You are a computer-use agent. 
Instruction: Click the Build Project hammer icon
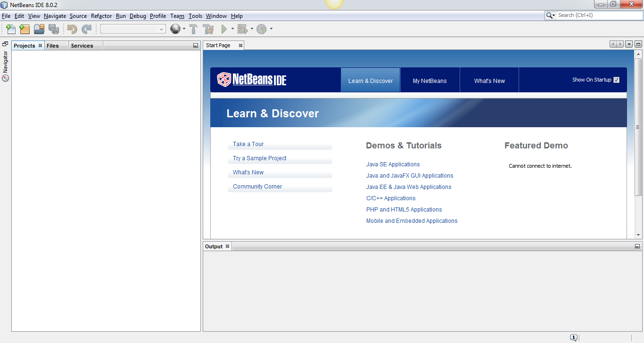[x=193, y=29]
